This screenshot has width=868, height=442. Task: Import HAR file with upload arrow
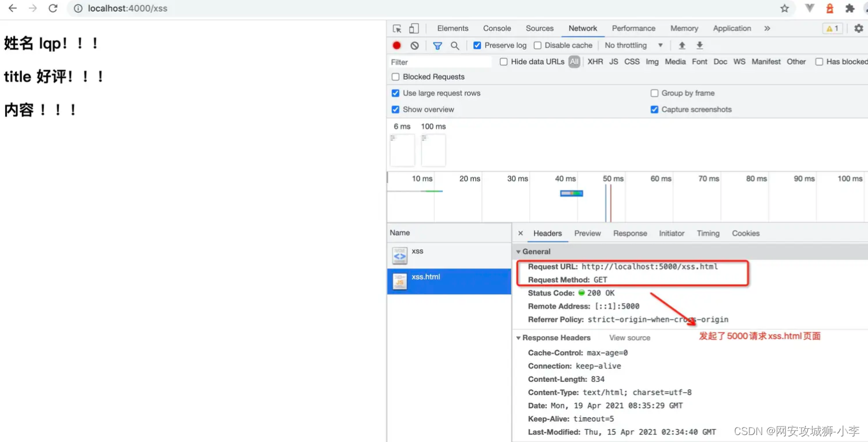682,45
